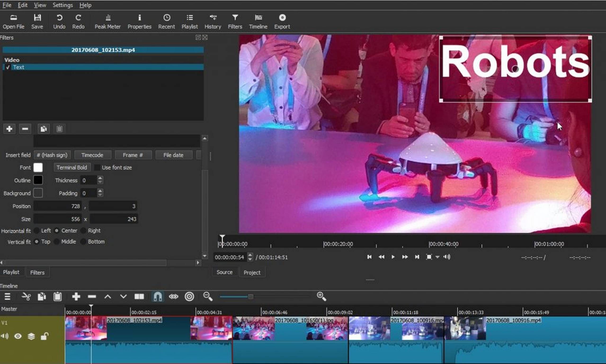Screen dimensions: 606x364
Task: Drag the timeline zoom slider
Action: tap(250, 297)
